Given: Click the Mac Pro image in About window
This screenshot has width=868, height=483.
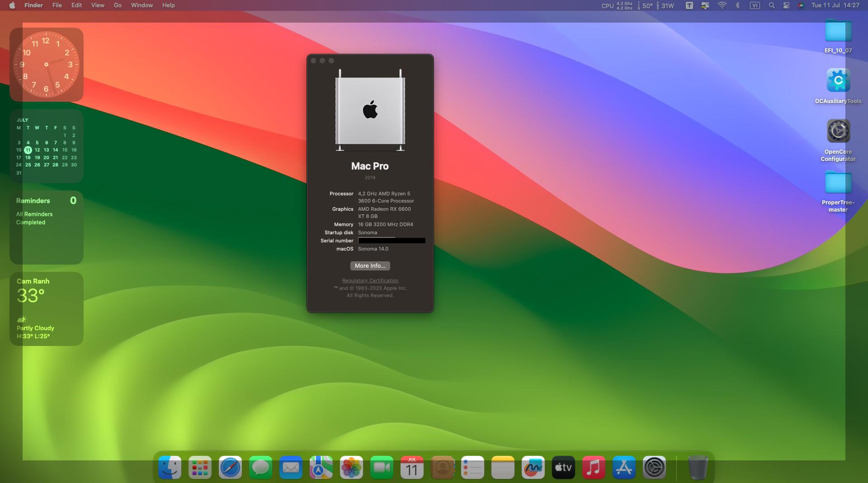Looking at the screenshot, I should pos(370,110).
